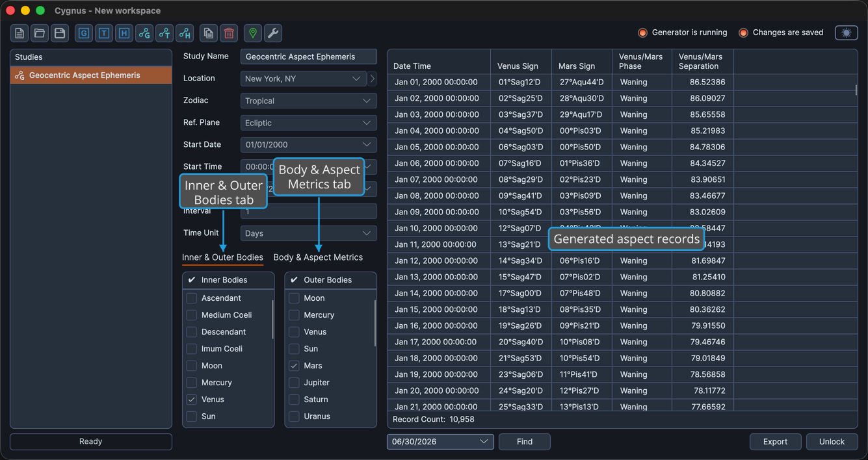
Task: Click the Changes are saved indicator
Action: (x=781, y=32)
